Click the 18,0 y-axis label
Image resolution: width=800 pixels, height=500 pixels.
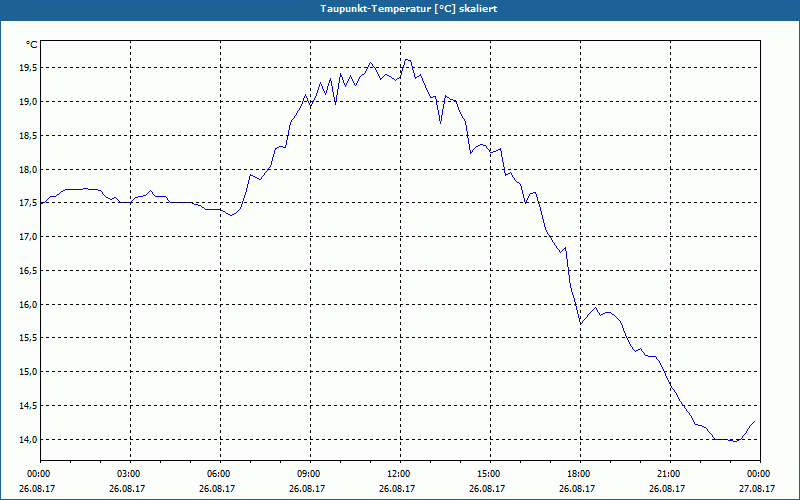click(x=29, y=169)
